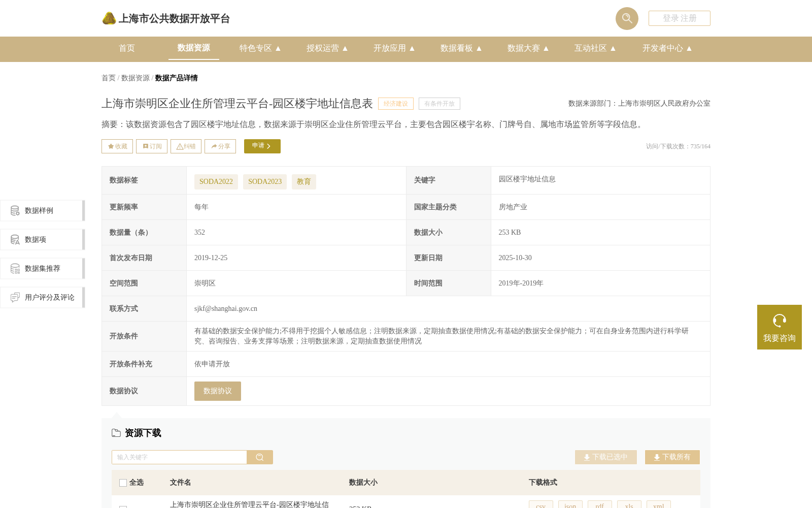812x508 pixels.
Task: Click the update date 2025-10-30
Action: [515, 258]
